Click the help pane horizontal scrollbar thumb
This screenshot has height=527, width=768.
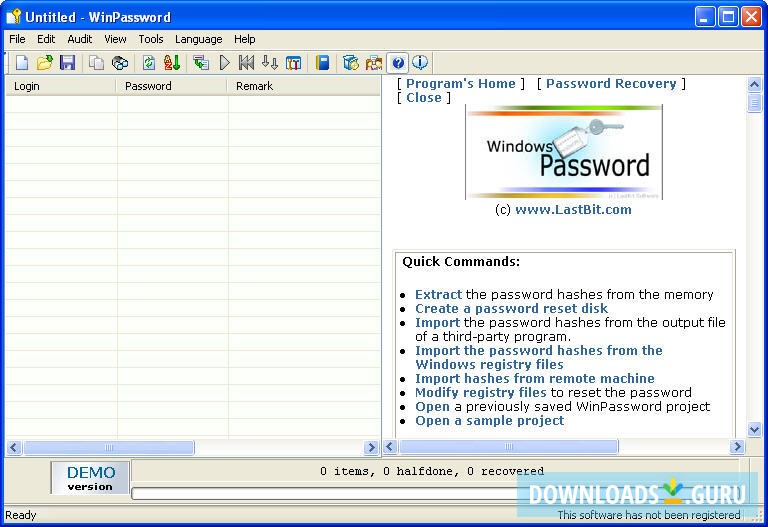click(509, 447)
